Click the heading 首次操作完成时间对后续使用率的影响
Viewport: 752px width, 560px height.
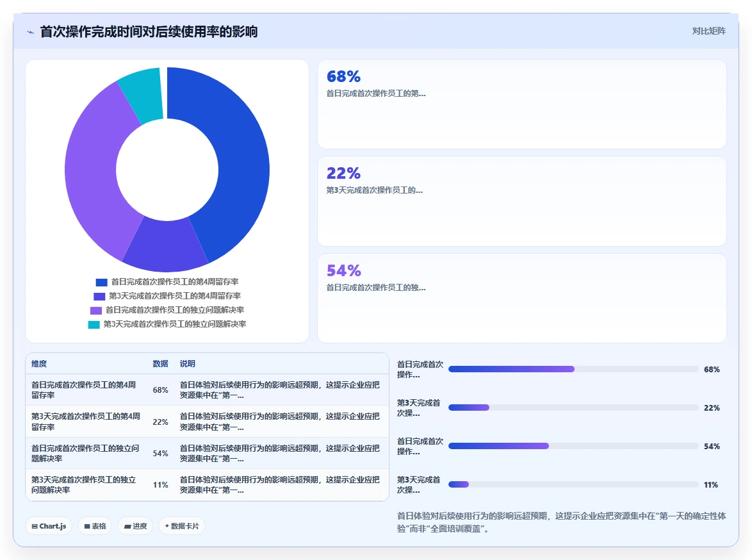click(149, 32)
